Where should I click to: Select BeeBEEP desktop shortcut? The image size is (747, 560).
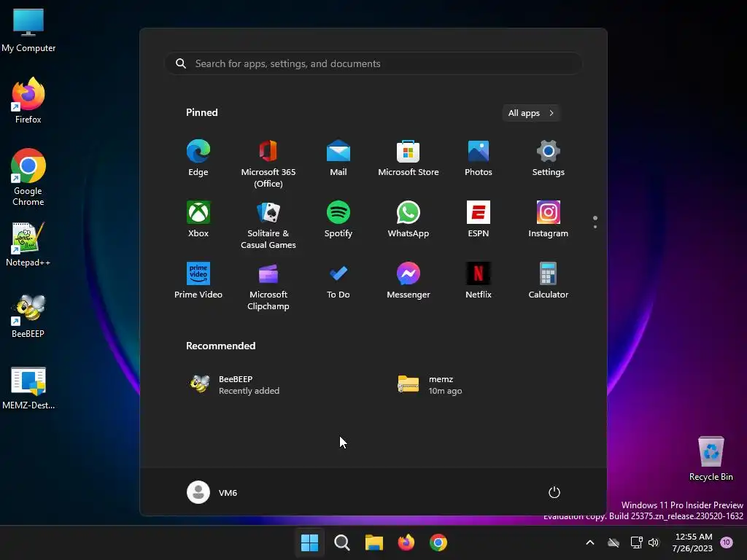coord(28,316)
